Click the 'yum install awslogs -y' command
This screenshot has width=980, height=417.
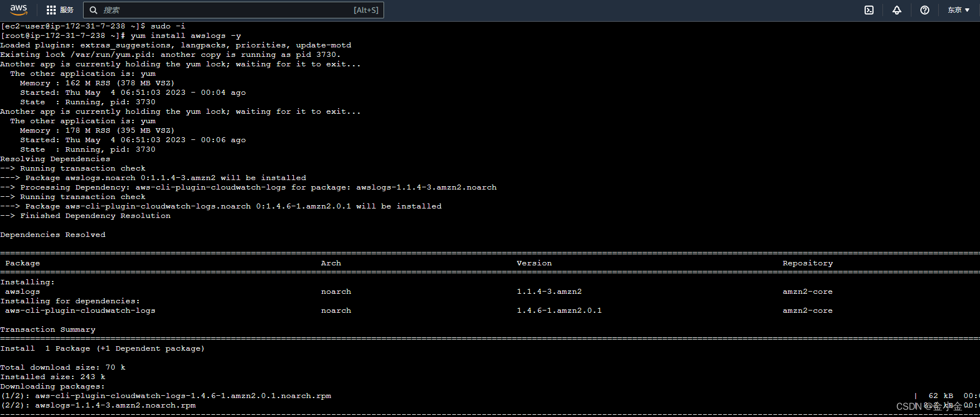[x=186, y=36]
